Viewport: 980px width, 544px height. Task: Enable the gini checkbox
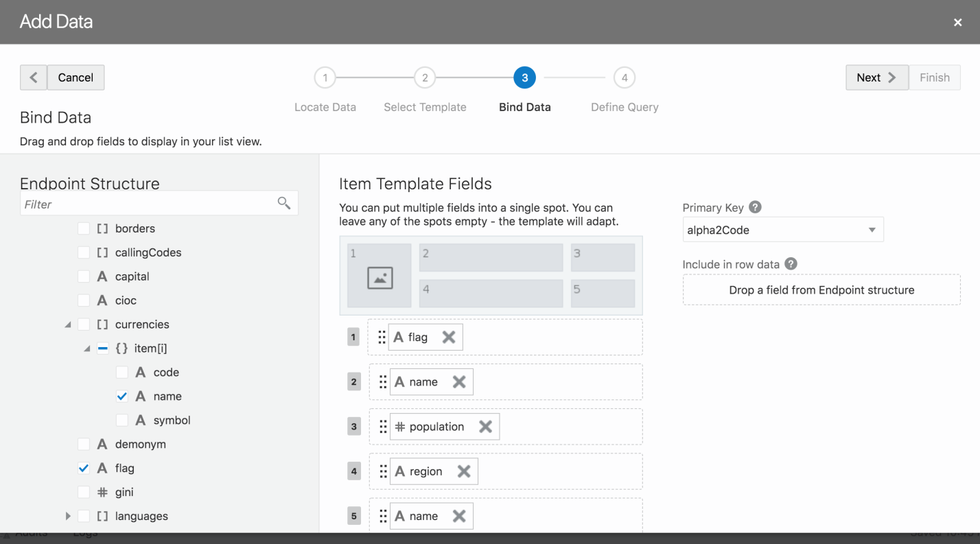84,492
